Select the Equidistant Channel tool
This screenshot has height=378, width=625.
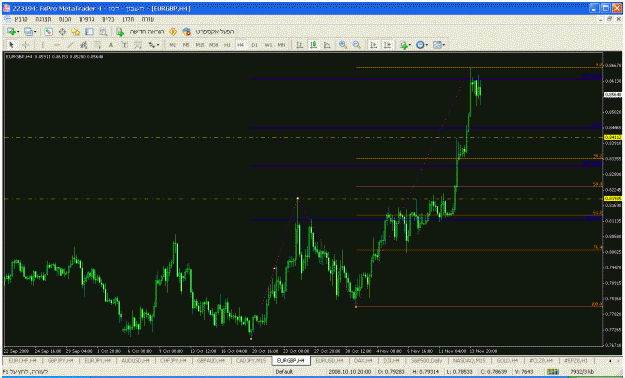coord(83,45)
